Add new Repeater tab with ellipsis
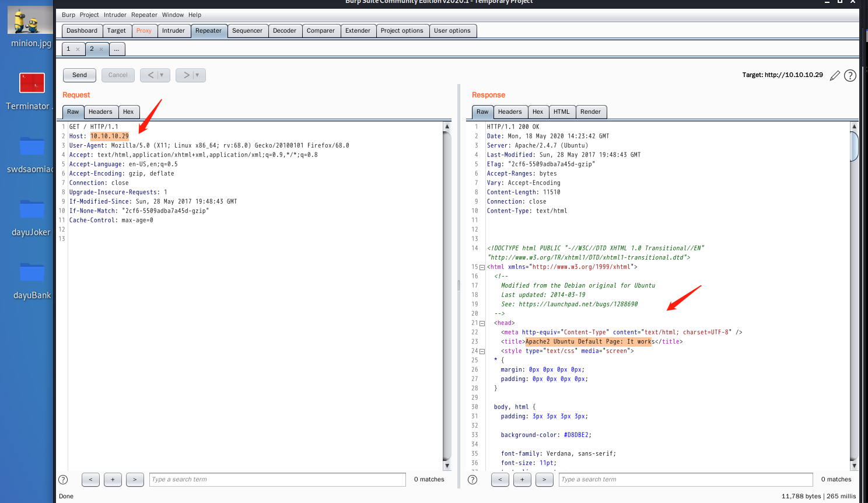This screenshot has height=503, width=868. 117,49
